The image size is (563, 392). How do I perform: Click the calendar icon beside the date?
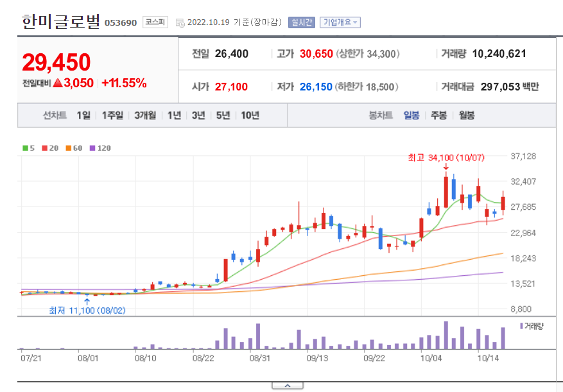point(180,23)
